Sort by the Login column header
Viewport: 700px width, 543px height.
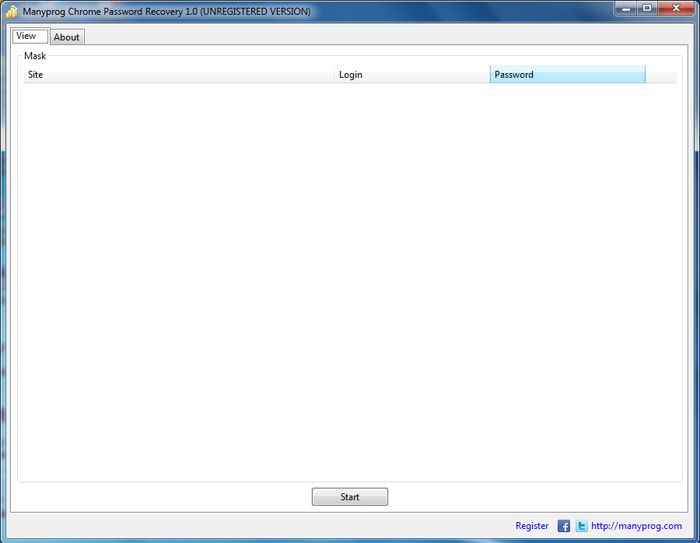pos(412,75)
